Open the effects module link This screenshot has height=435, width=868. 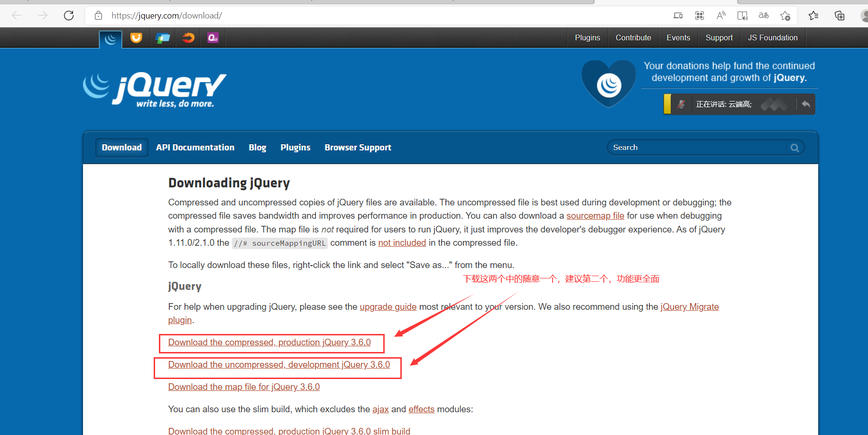point(421,409)
